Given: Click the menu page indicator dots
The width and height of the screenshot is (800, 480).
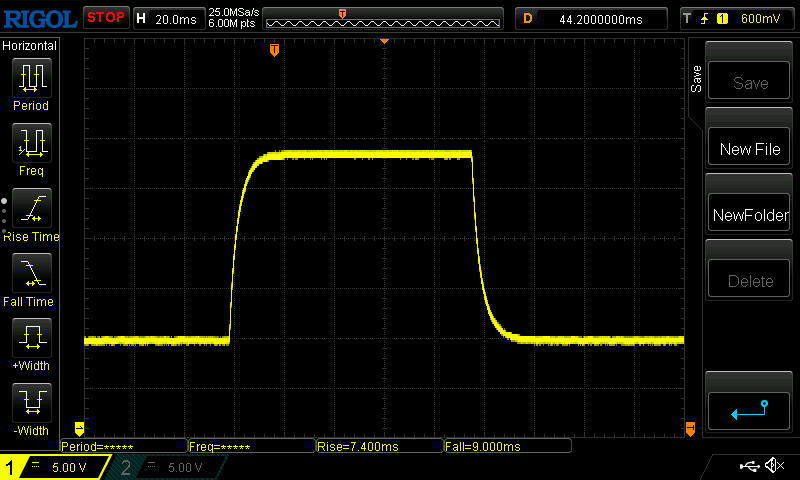Looking at the screenshot, I should 4,216.
